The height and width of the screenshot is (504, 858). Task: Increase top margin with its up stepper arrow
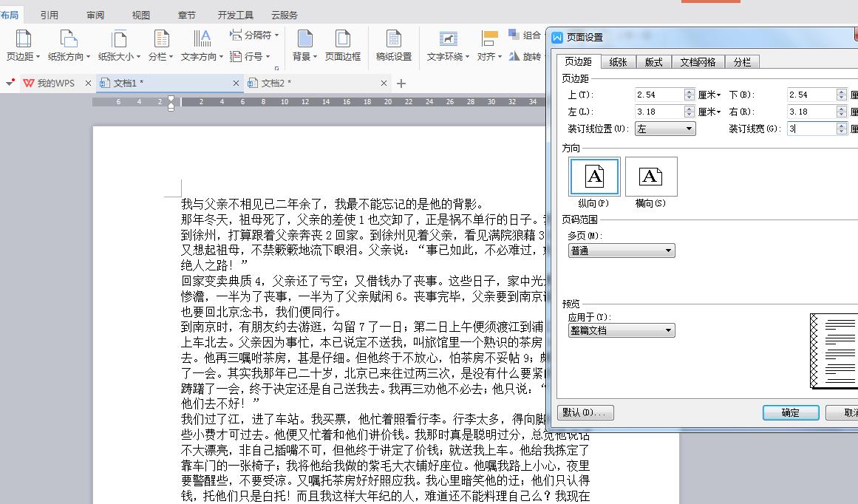(688, 91)
